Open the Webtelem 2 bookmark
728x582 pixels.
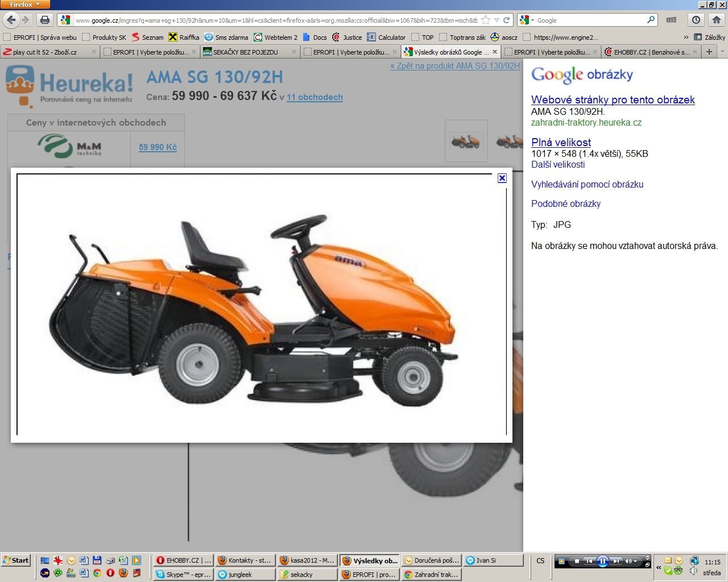click(275, 37)
